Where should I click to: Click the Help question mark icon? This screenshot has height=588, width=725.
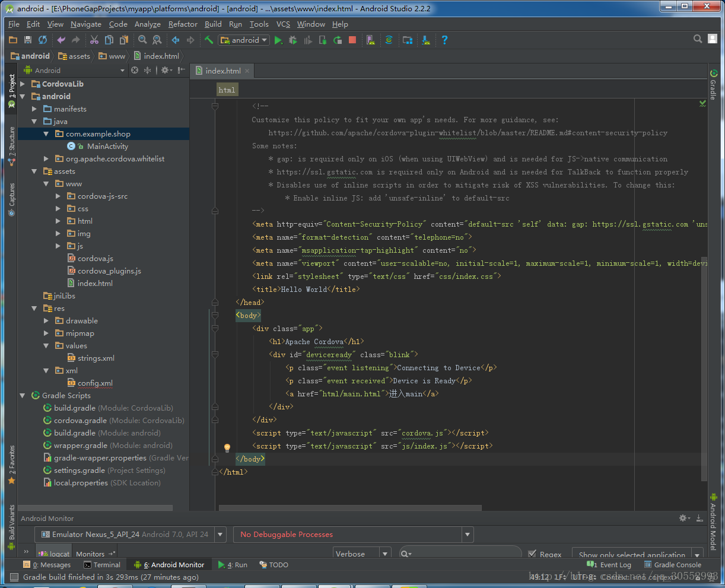[444, 40]
